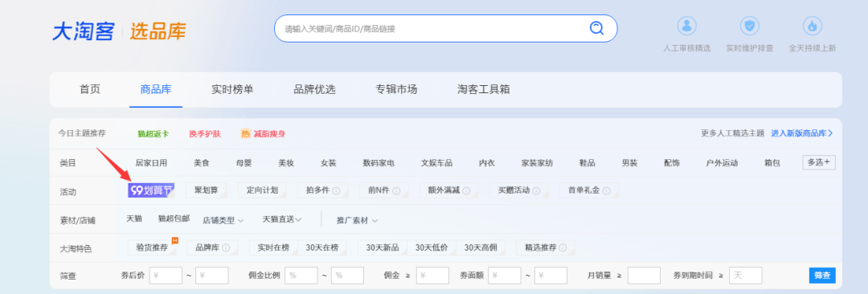This screenshot has width=868, height=294.
Task: Open the 淘客工具箱 tab
Action: coord(484,89)
